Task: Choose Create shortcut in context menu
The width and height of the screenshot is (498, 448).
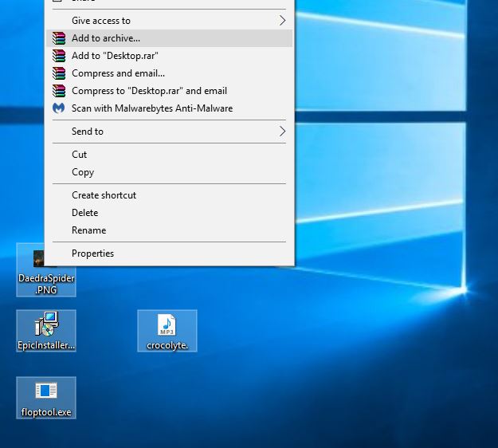Action: point(104,195)
